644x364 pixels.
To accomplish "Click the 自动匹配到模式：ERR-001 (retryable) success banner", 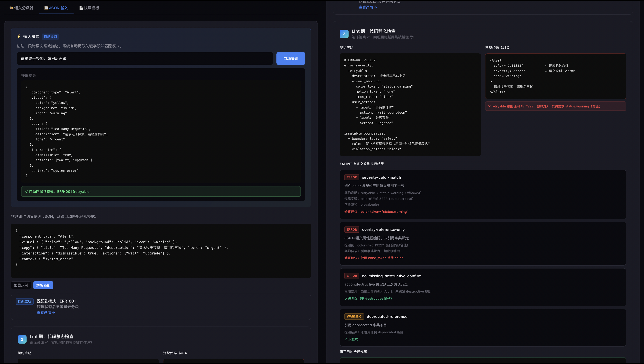I will [161, 191].
